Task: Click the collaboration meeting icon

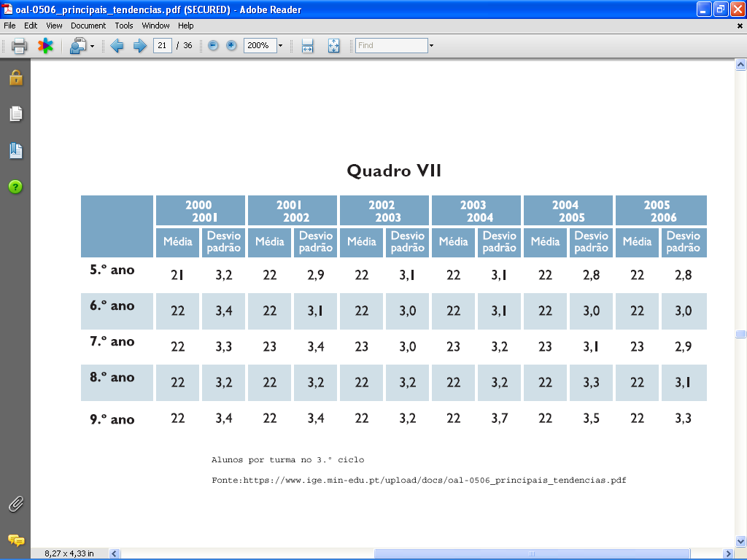Action: pos(77,46)
